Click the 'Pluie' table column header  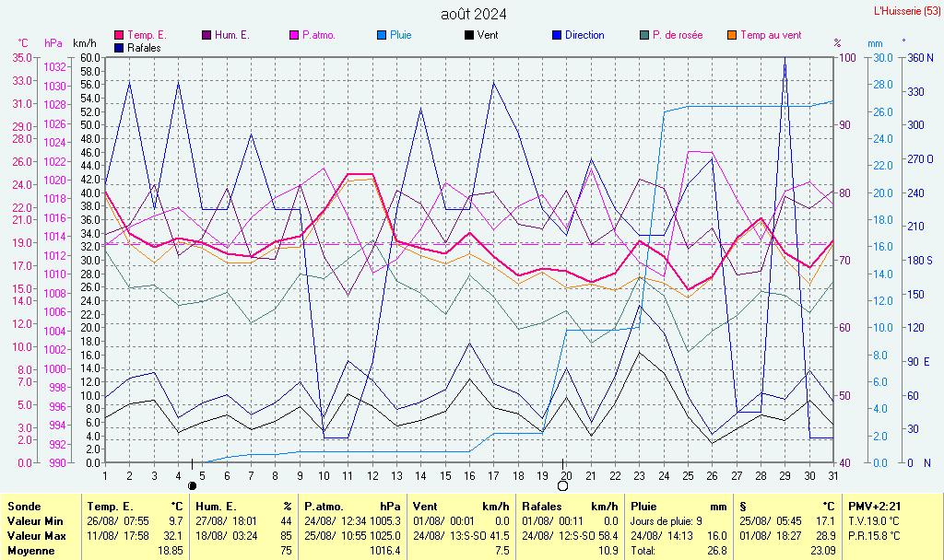point(643,507)
